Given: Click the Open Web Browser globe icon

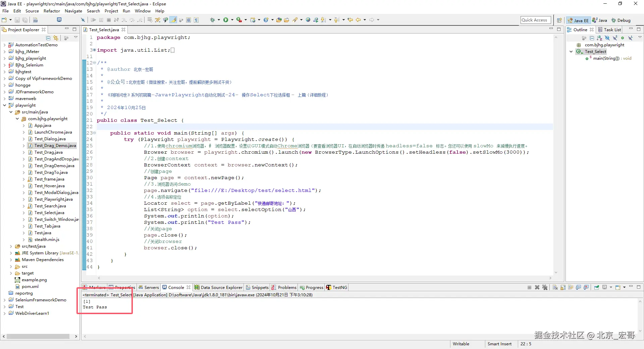Looking at the screenshot, I should tap(308, 20).
